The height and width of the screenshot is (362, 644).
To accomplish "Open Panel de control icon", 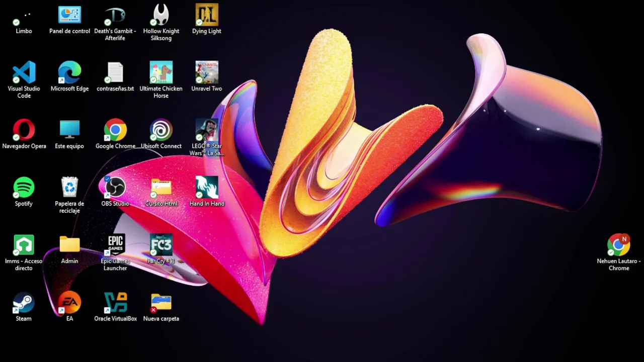I will (69, 20).
